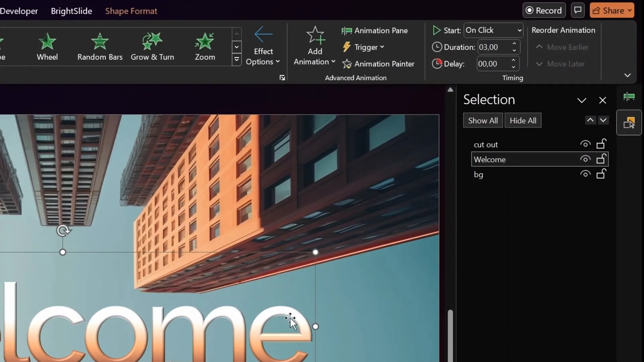The width and height of the screenshot is (644, 362).
Task: Select the bg layer
Action: (540, 174)
